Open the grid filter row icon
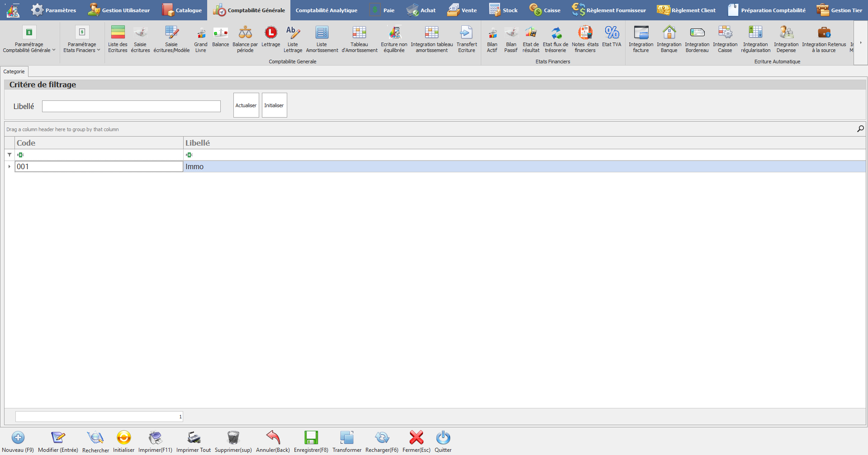 pyautogui.click(x=9, y=155)
